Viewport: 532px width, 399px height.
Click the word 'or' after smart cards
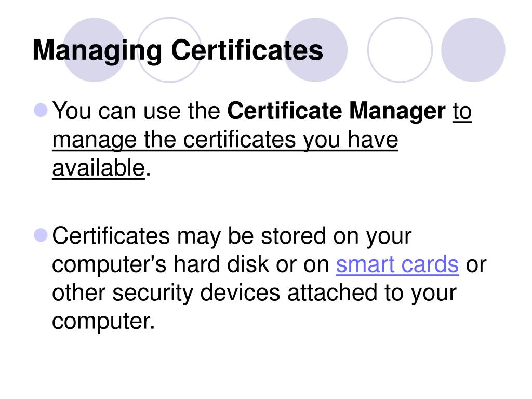pyautogui.click(x=476, y=265)
